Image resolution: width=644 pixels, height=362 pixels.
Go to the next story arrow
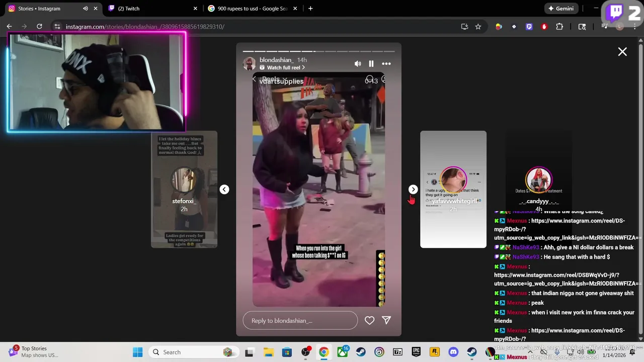(413, 190)
